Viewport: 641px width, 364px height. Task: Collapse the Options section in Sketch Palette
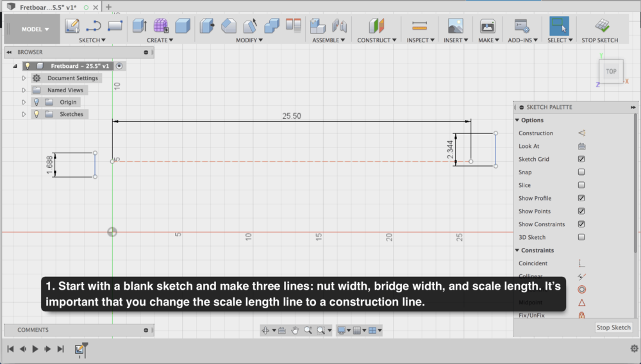[x=518, y=120]
